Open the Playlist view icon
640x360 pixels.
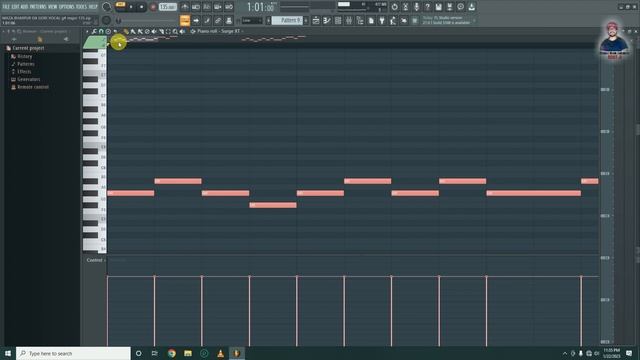point(316,20)
